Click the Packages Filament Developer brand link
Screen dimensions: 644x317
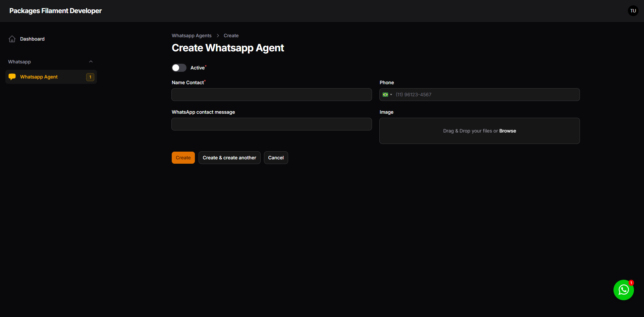(x=55, y=10)
